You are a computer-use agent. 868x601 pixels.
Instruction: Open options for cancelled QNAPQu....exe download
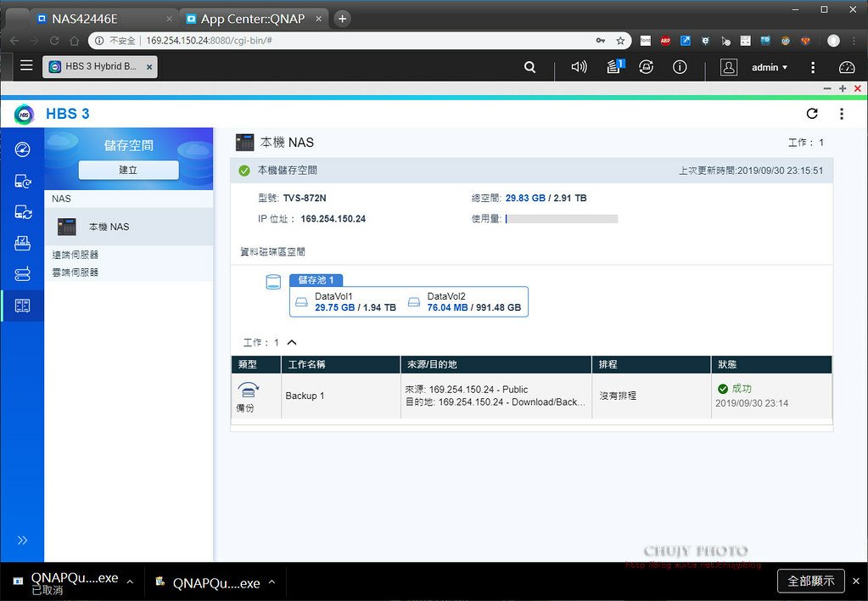pos(130,581)
